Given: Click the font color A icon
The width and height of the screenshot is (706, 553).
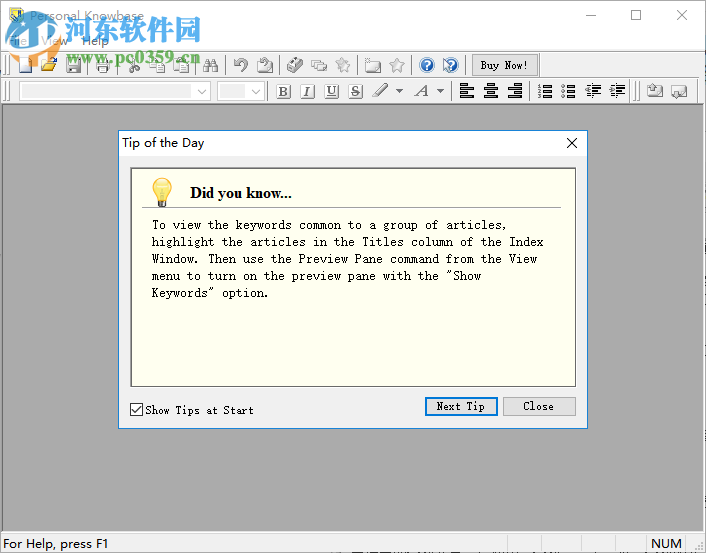Looking at the screenshot, I should (x=422, y=91).
